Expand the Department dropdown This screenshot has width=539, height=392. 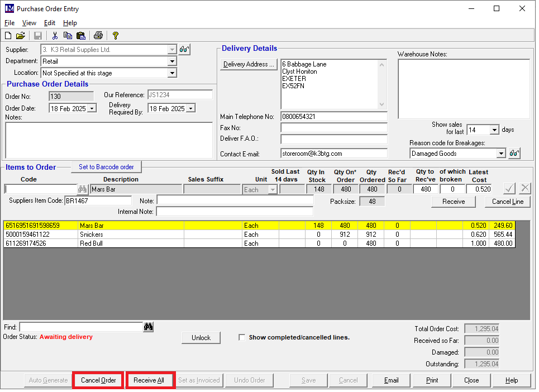click(172, 61)
